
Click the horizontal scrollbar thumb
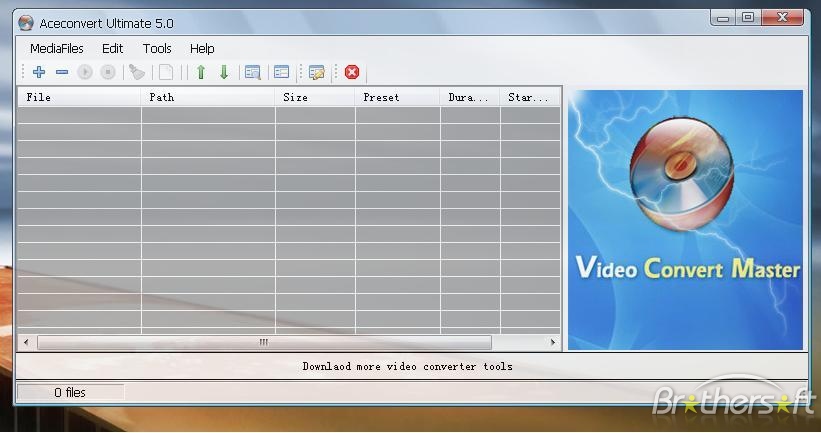264,342
